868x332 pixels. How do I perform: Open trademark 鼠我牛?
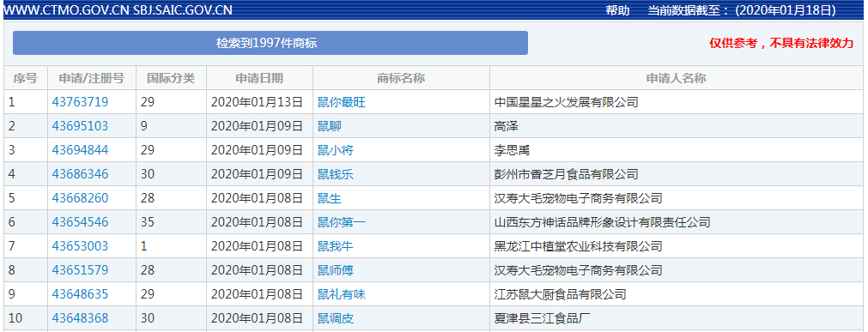point(336,246)
